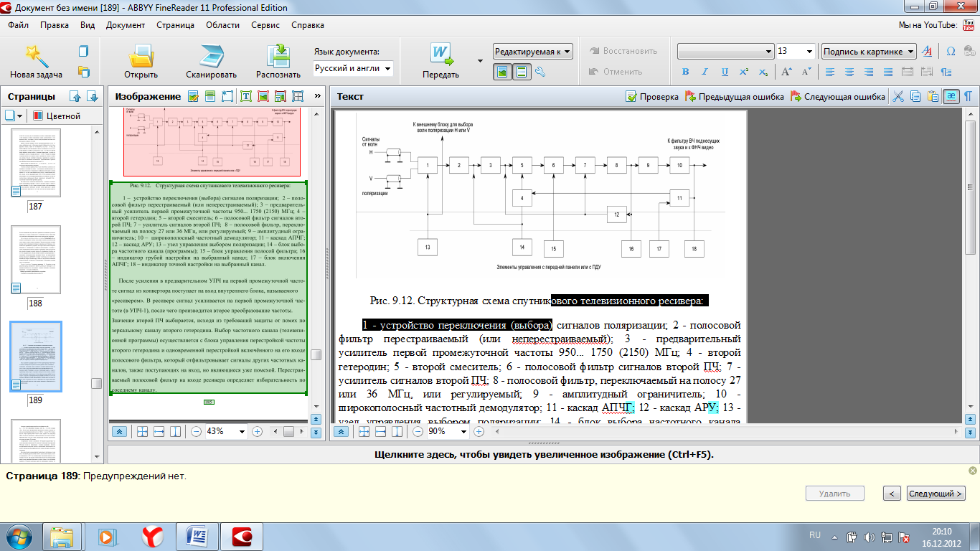The width and height of the screenshot is (980, 551).
Task: Zoom in Text panel with plus button
Action: click(x=479, y=431)
